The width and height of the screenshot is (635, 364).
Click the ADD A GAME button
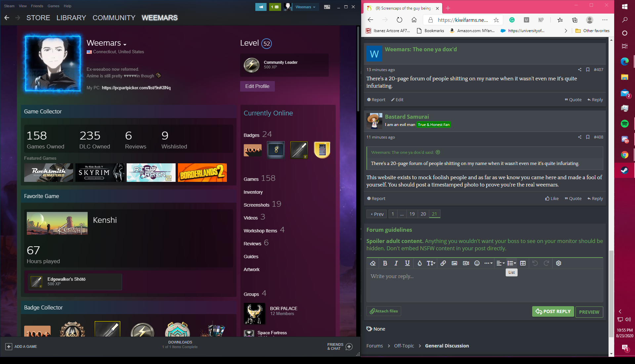[21, 346]
